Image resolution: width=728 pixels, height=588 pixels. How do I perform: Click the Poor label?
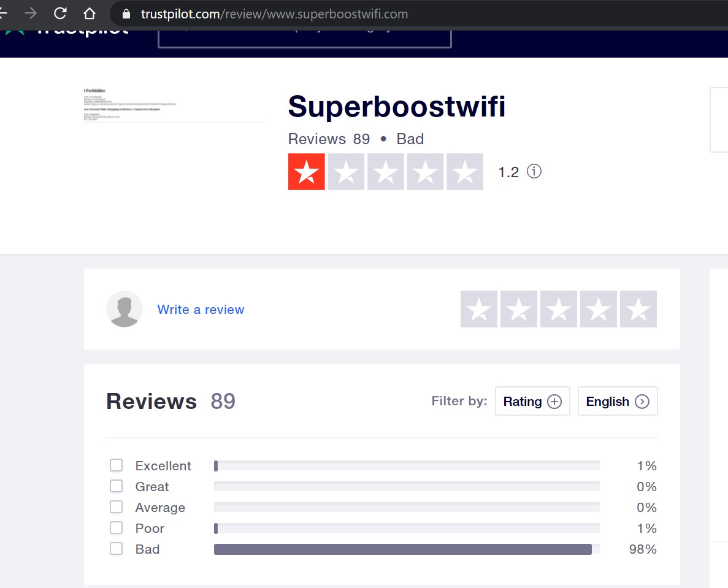pyautogui.click(x=150, y=528)
